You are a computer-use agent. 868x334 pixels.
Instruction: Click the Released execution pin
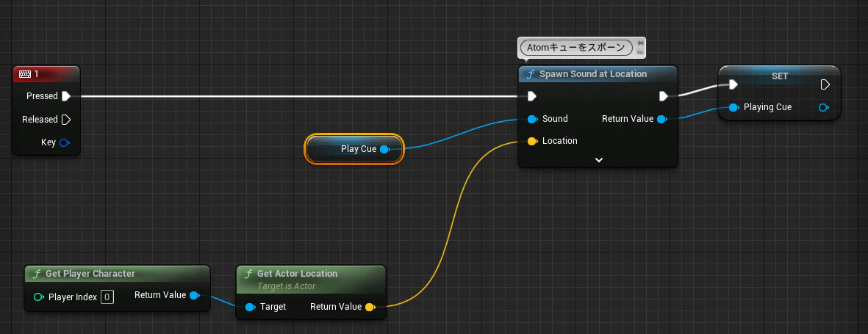point(66,120)
